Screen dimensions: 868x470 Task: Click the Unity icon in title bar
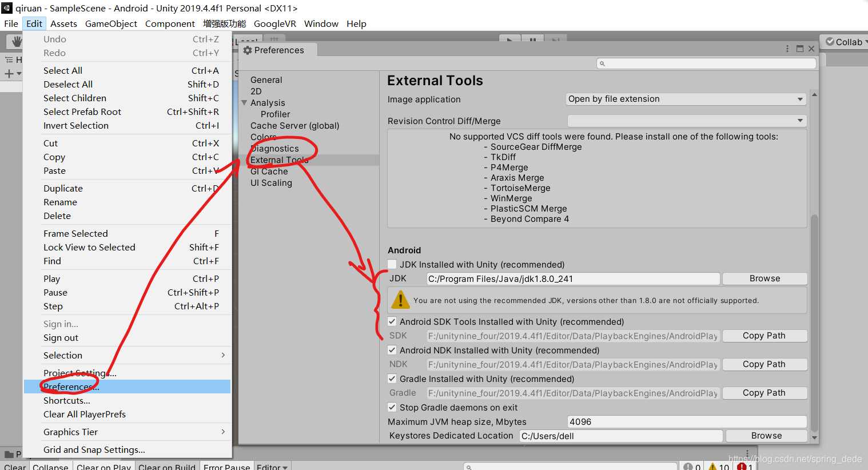point(7,8)
